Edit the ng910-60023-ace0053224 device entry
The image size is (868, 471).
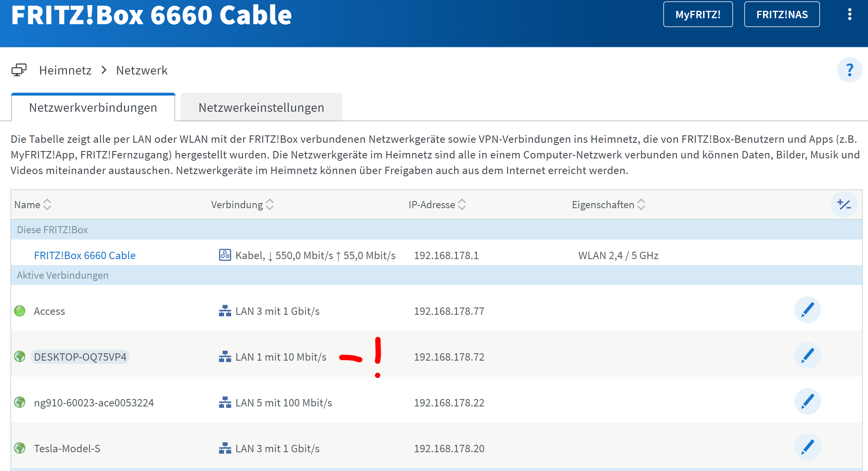tap(807, 402)
